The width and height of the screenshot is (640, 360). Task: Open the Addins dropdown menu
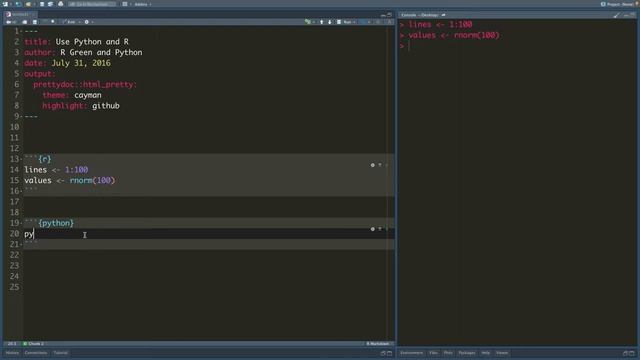coord(143,4)
